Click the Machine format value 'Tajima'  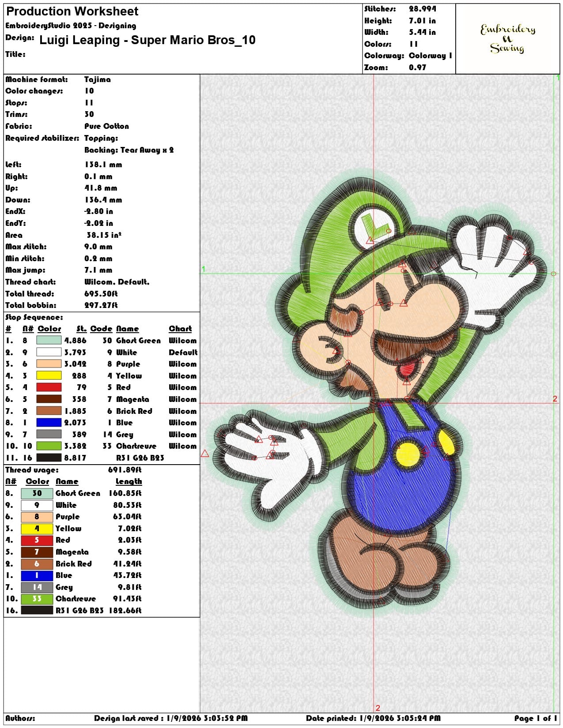[x=98, y=79]
